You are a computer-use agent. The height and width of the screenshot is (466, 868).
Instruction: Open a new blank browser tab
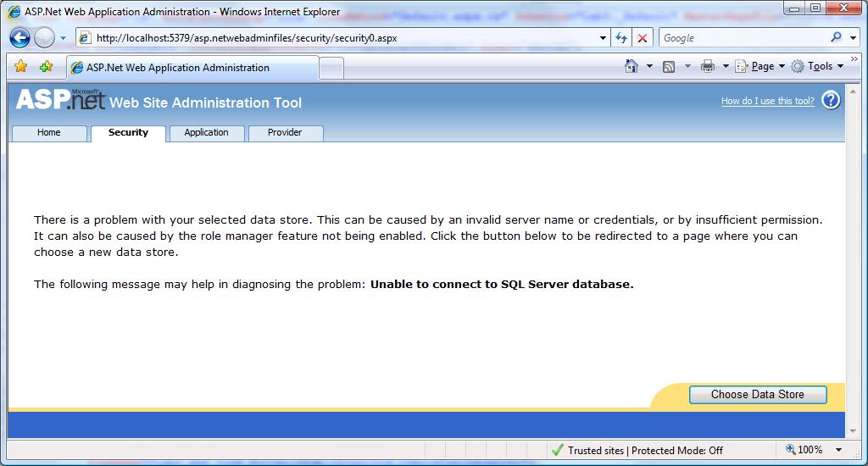point(331,68)
